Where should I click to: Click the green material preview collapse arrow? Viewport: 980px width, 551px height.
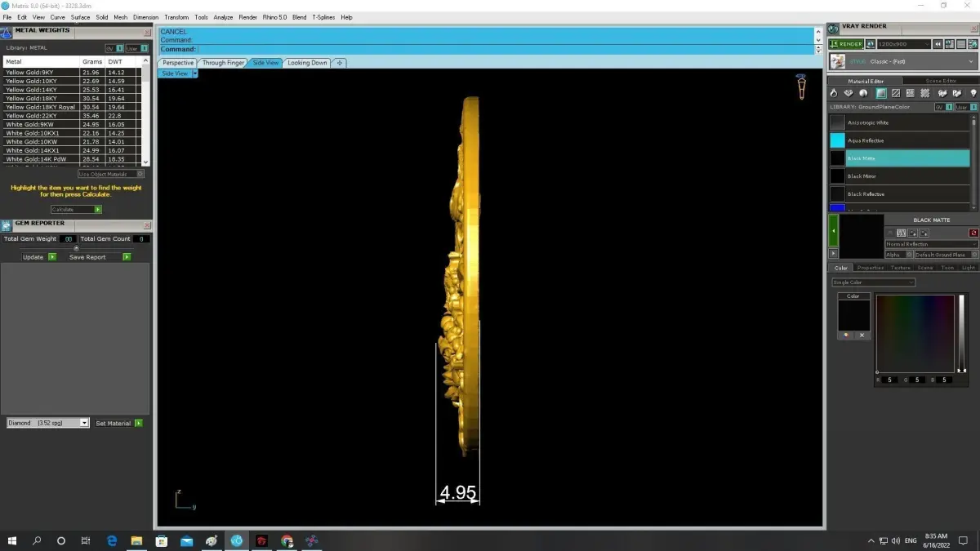point(833,230)
